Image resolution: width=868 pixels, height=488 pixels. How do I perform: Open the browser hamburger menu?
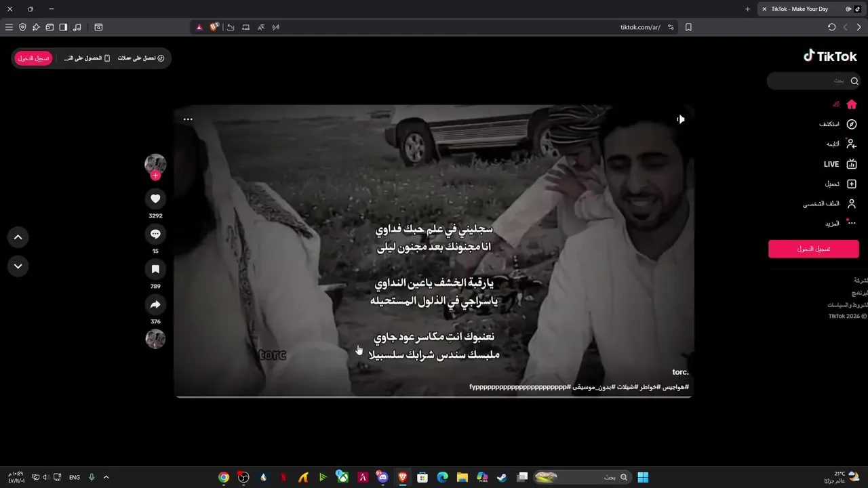[9, 27]
